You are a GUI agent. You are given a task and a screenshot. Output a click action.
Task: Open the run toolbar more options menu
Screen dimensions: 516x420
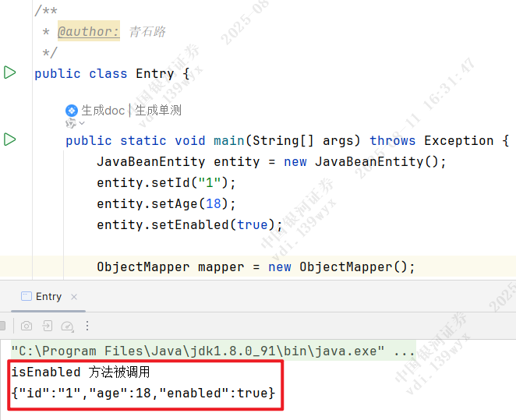(87, 326)
